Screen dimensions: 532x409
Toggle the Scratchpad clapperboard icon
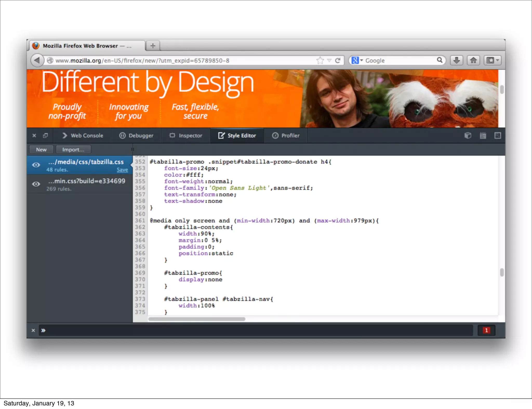coord(483,135)
